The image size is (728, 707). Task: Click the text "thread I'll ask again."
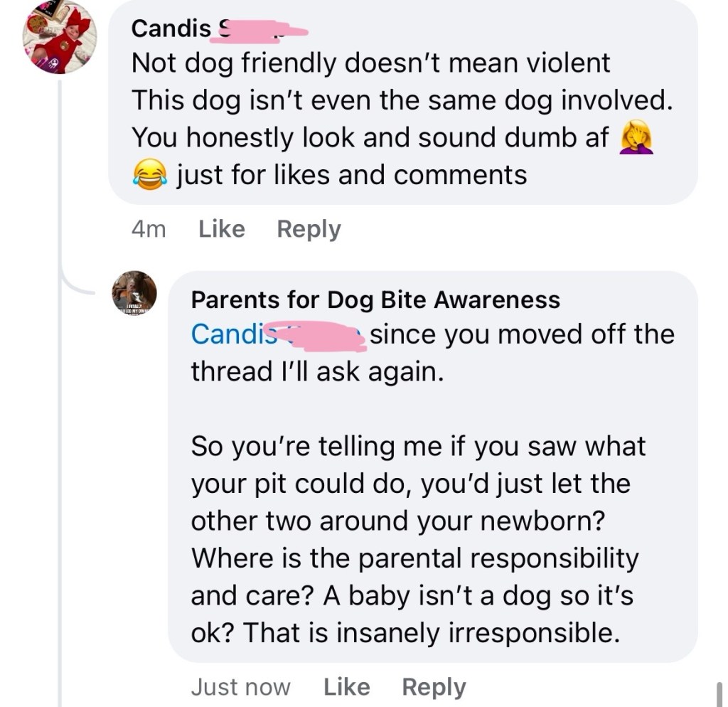pyautogui.click(x=317, y=371)
